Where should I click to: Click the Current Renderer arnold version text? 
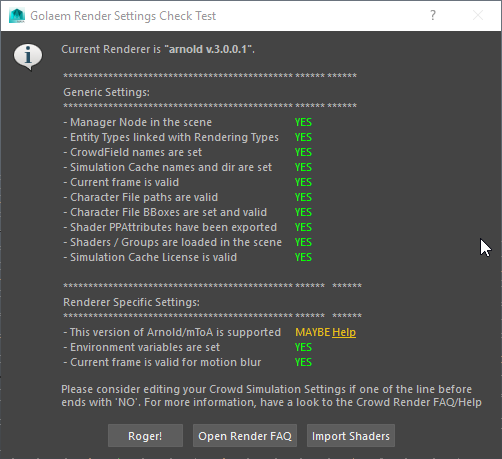tap(158, 49)
